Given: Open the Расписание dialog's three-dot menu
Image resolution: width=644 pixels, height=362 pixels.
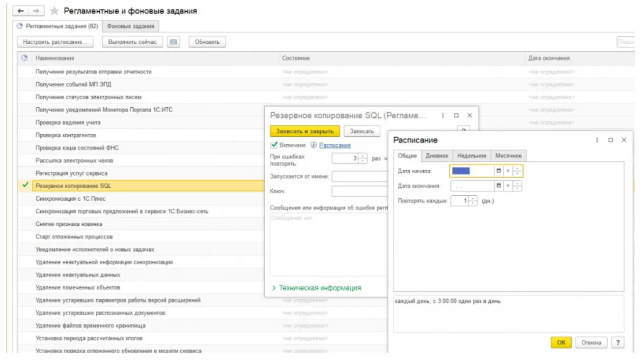Looking at the screenshot, I should 597,140.
